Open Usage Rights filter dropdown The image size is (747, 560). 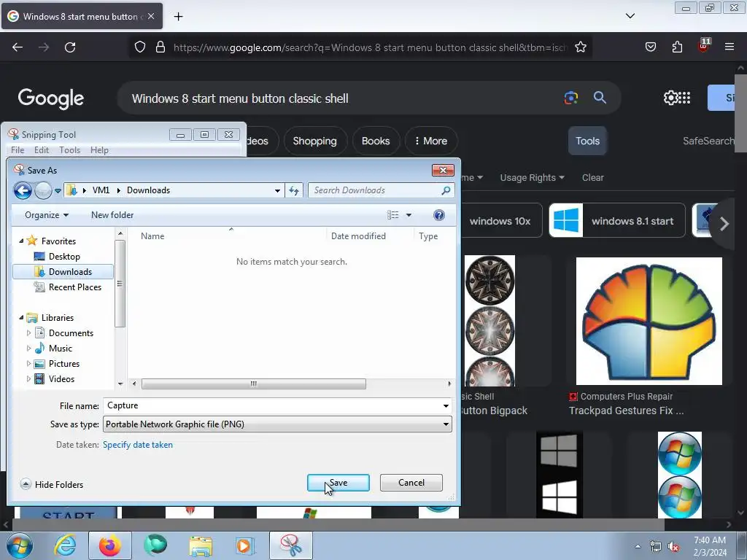(532, 178)
